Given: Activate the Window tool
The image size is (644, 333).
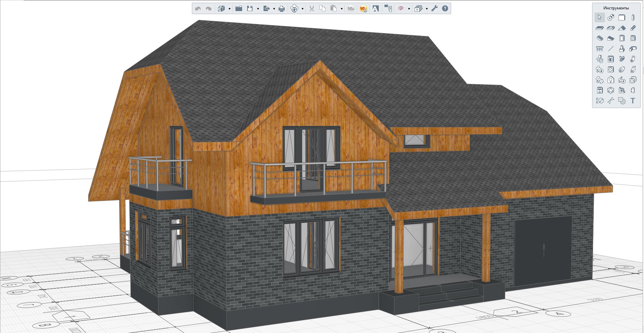Looking at the screenshot, I should pos(633,39).
